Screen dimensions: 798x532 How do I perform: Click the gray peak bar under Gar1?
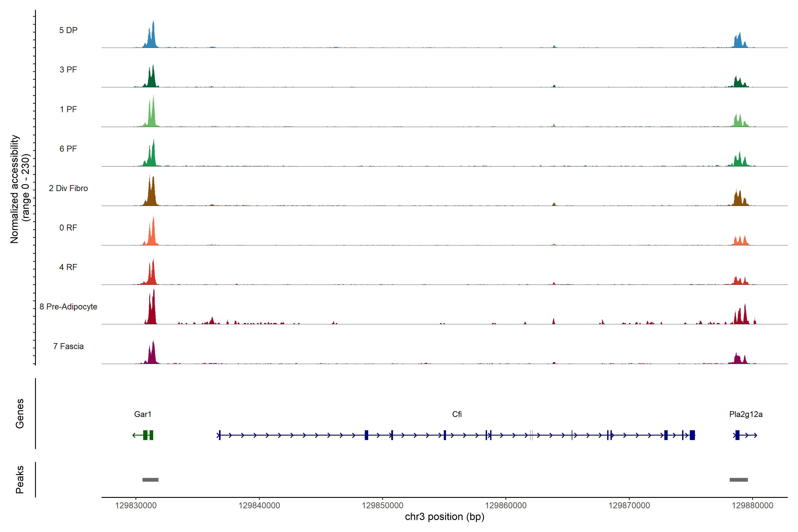(150, 480)
